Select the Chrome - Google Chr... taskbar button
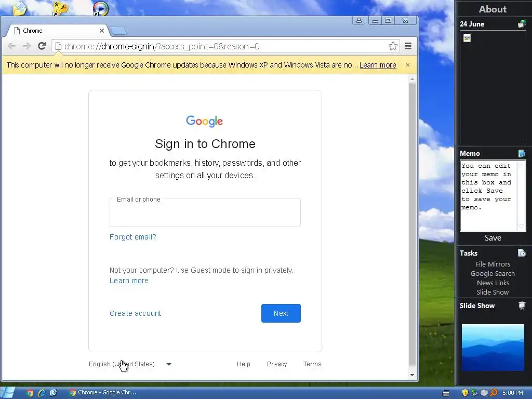Screen dimensions: 532x399 click(103, 393)
